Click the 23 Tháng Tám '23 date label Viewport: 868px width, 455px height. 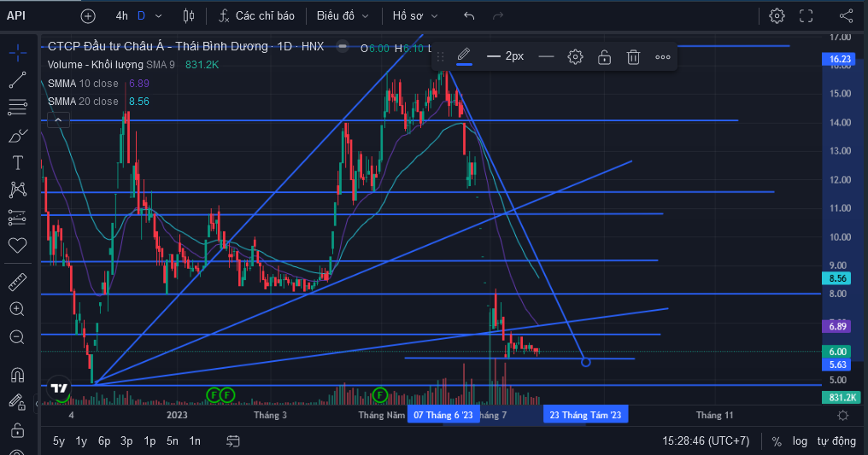click(585, 415)
